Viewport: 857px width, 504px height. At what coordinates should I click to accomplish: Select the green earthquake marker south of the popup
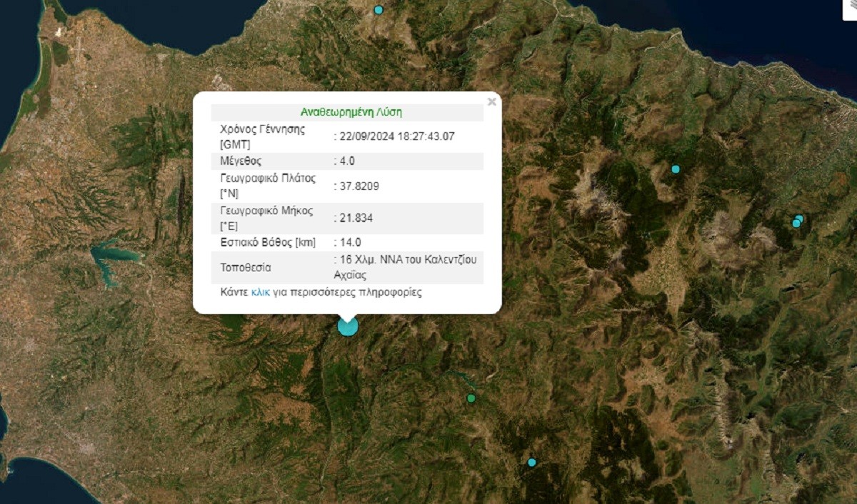[471, 398]
